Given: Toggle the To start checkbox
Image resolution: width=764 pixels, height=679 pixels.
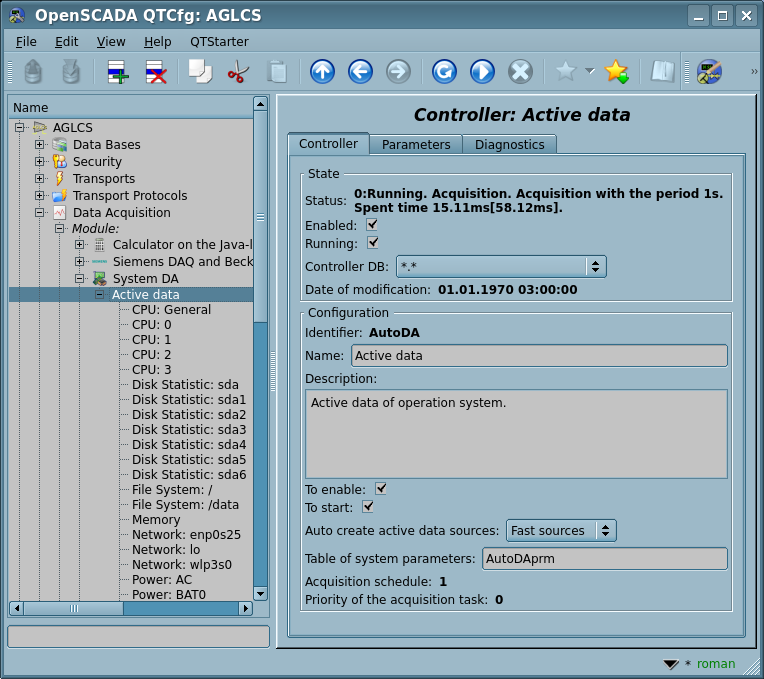Looking at the screenshot, I should 368,507.
